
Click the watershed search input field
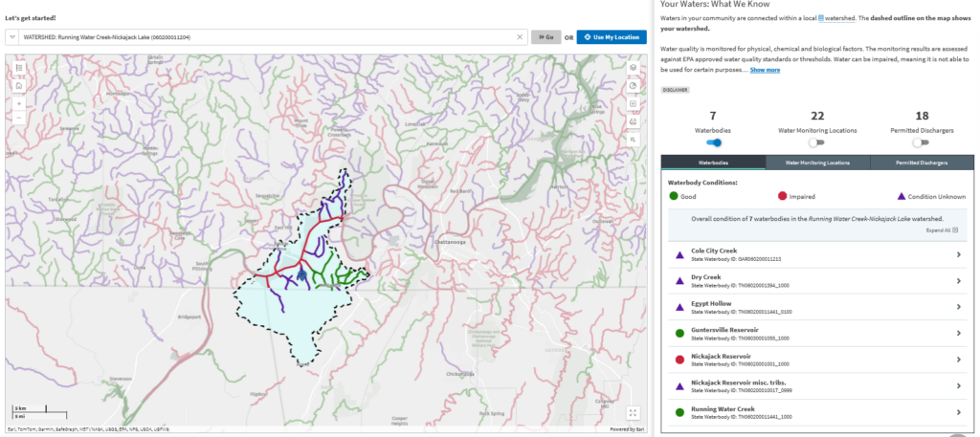pos(268,37)
